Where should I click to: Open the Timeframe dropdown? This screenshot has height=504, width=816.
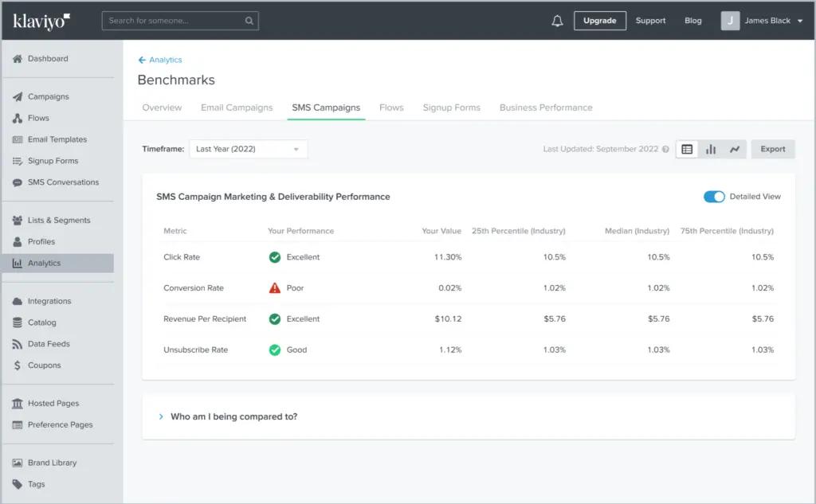click(x=247, y=149)
